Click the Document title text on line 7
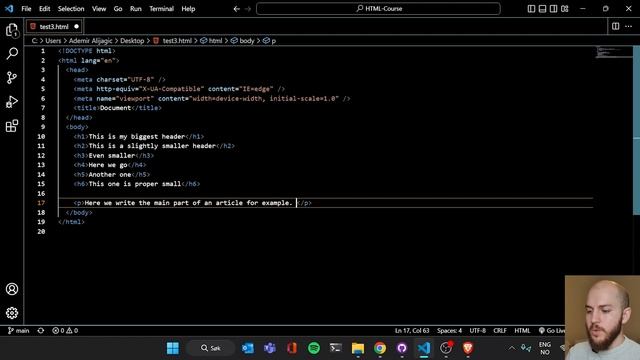Screen dimensions: 640x360 tap(116, 108)
